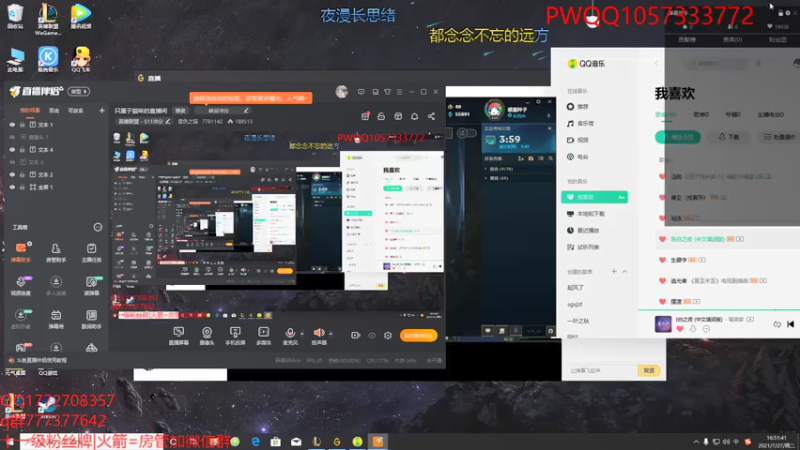This screenshot has height=450, width=800.
Task: Switch to the 我的场景 scenes tab
Action: pyautogui.click(x=30, y=110)
